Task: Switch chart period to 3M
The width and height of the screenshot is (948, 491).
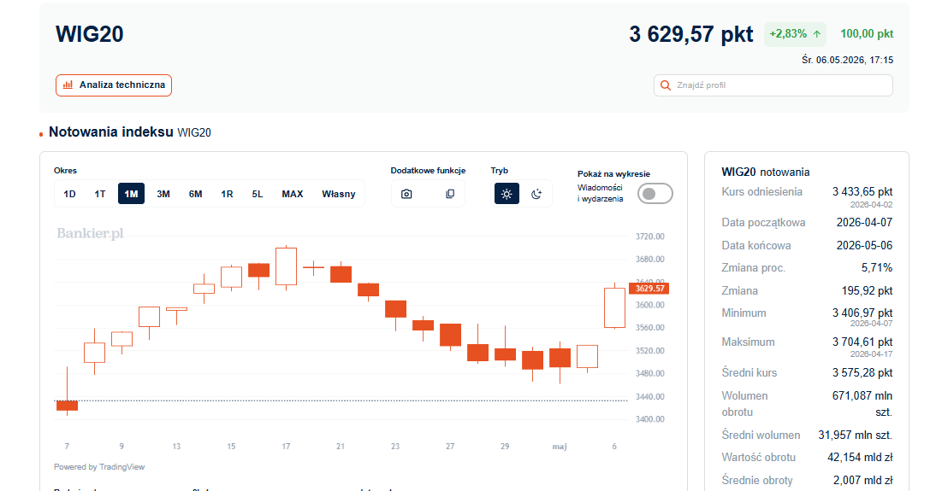Action: point(163,194)
